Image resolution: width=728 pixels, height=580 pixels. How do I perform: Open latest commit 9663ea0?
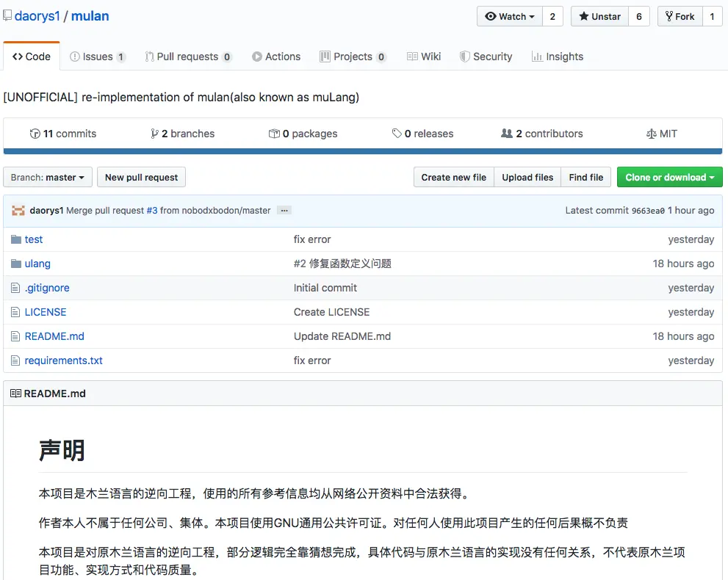(648, 211)
